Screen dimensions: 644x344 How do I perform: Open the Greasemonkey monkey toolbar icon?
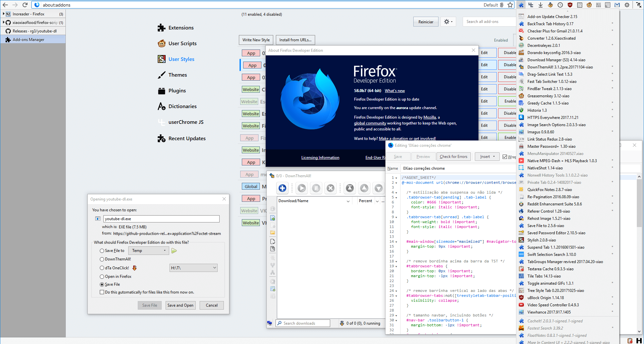tap(589, 5)
